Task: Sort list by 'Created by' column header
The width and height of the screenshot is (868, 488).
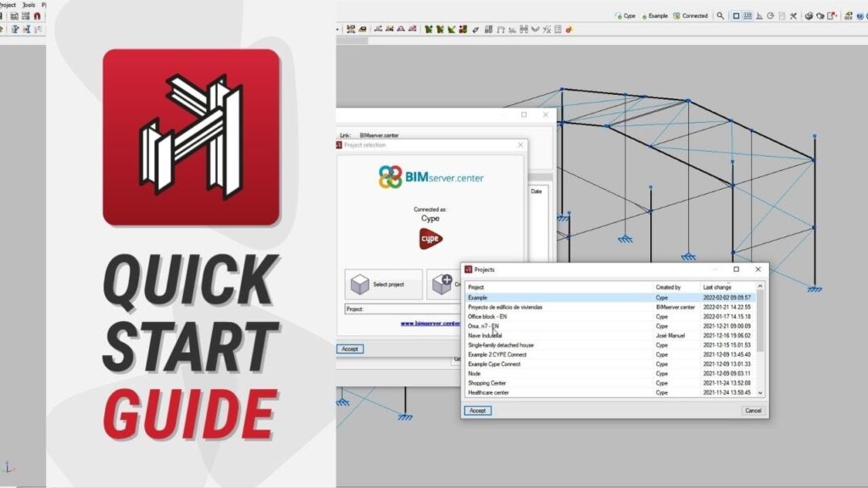Action: pos(669,288)
